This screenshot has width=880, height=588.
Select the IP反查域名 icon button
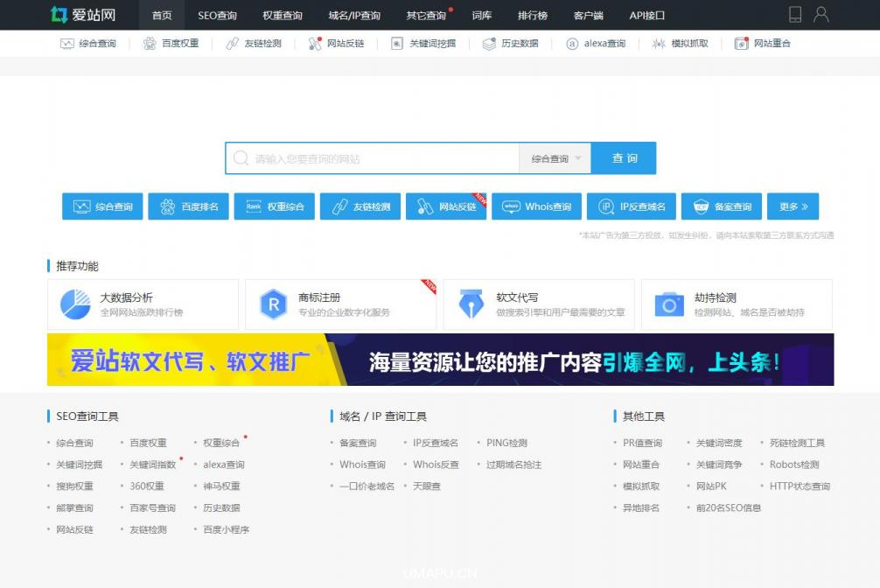click(631, 206)
